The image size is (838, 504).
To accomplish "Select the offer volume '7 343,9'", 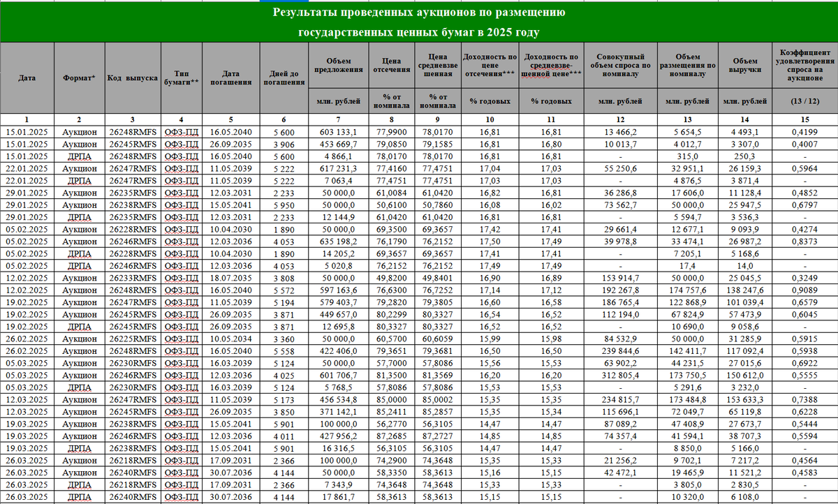I will click(339, 484).
